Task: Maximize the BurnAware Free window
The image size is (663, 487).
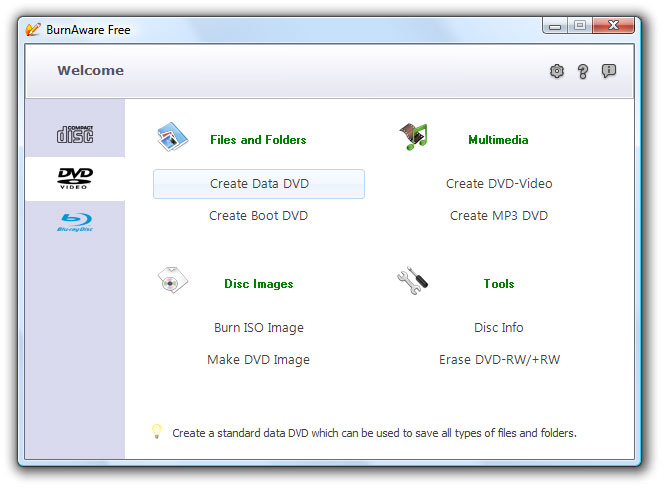Action: pyautogui.click(x=580, y=25)
